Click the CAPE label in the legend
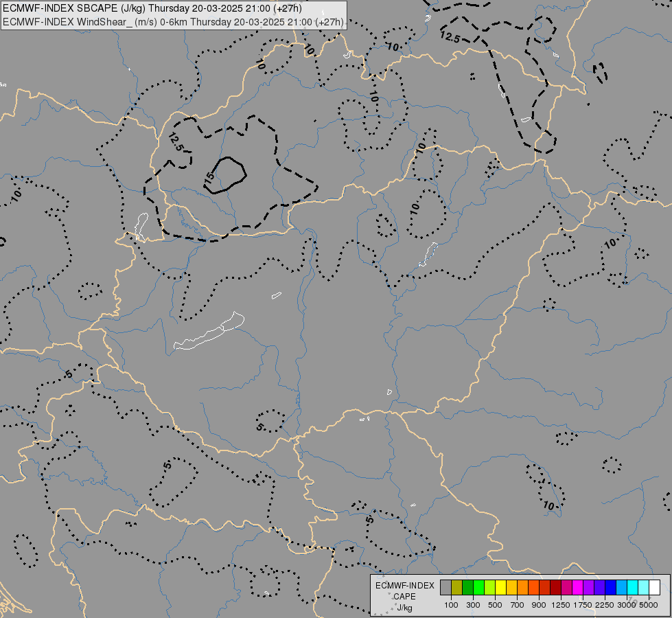 (404, 597)
